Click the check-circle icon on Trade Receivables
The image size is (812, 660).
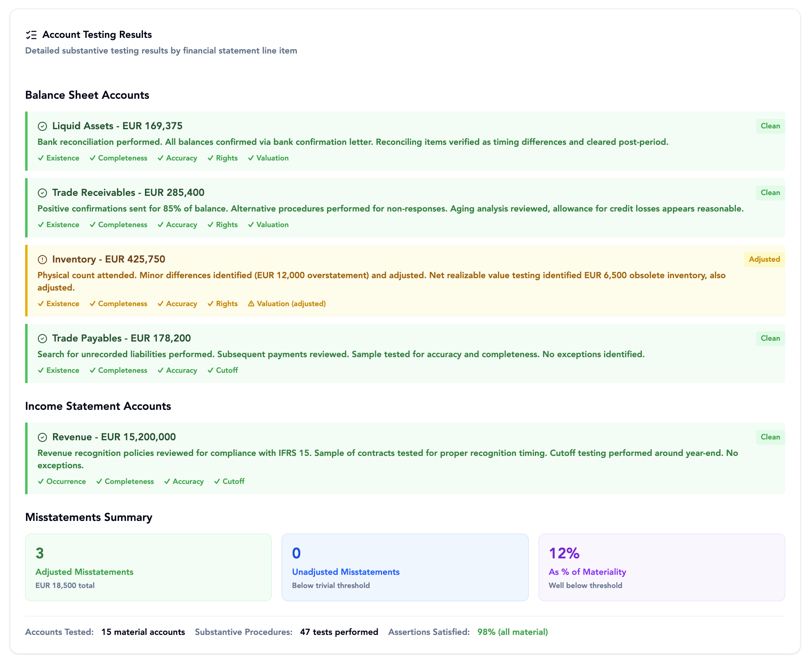pyautogui.click(x=43, y=193)
